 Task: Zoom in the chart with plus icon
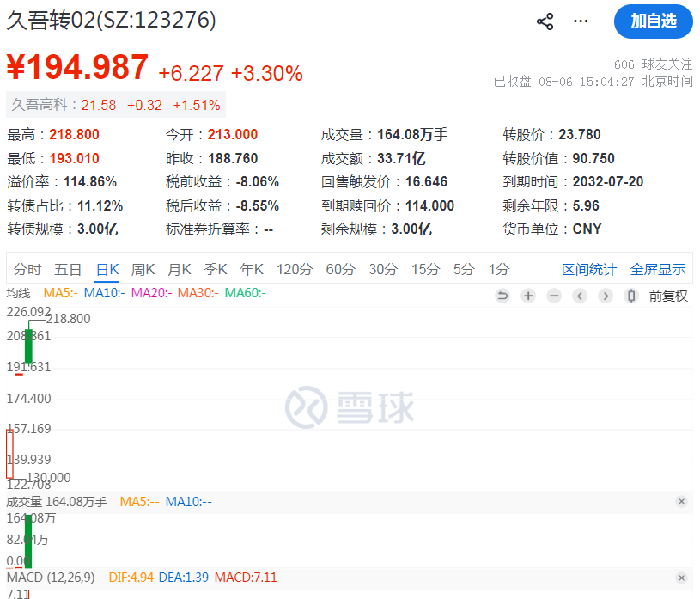coord(528,296)
